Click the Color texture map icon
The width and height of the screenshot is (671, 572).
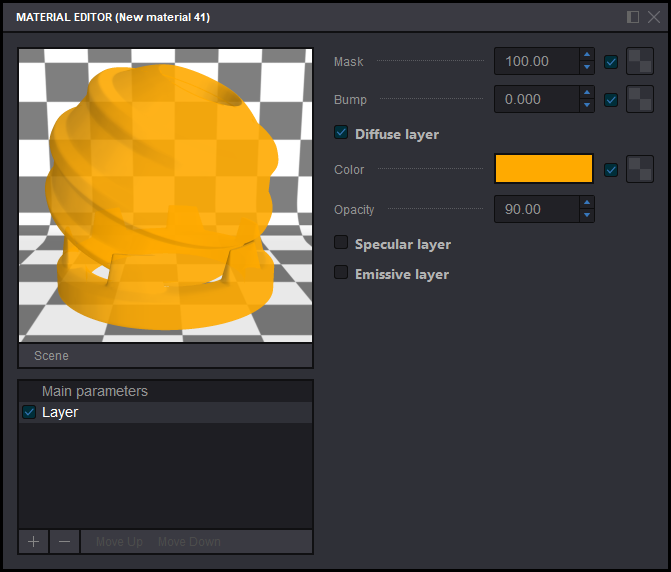639,170
